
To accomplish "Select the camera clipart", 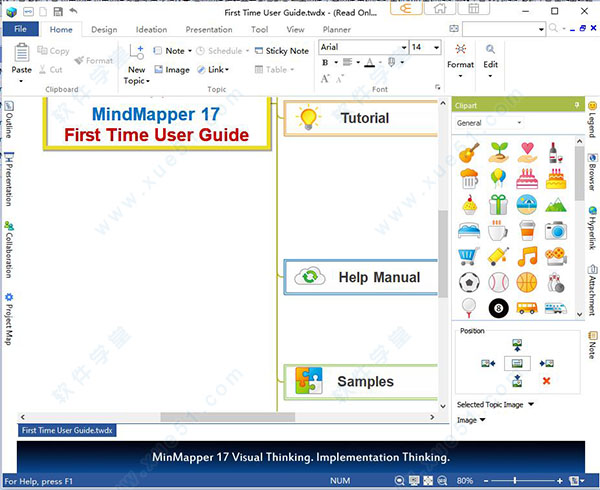I will [556, 231].
